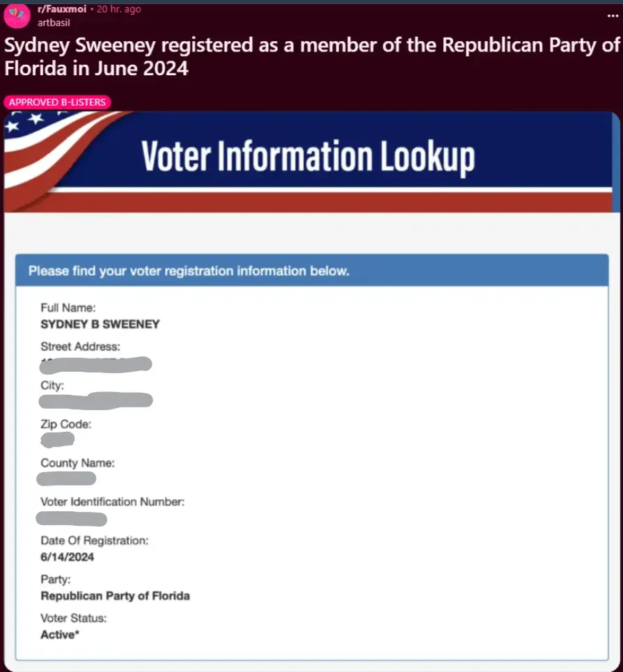This screenshot has height=672, width=623.
Task: Click the redacted City value
Action: coord(95,400)
